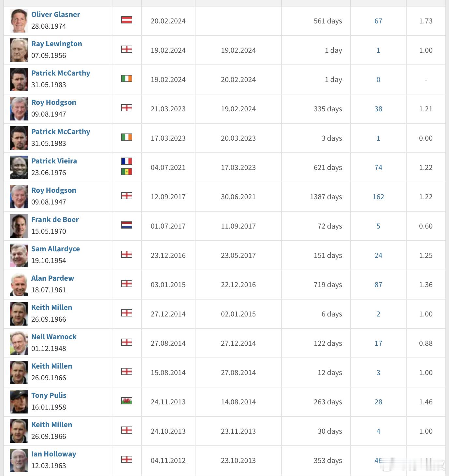The width and height of the screenshot is (449, 476).
Task: Click the French flag next to Patrick Vieira
Action: pos(126,161)
